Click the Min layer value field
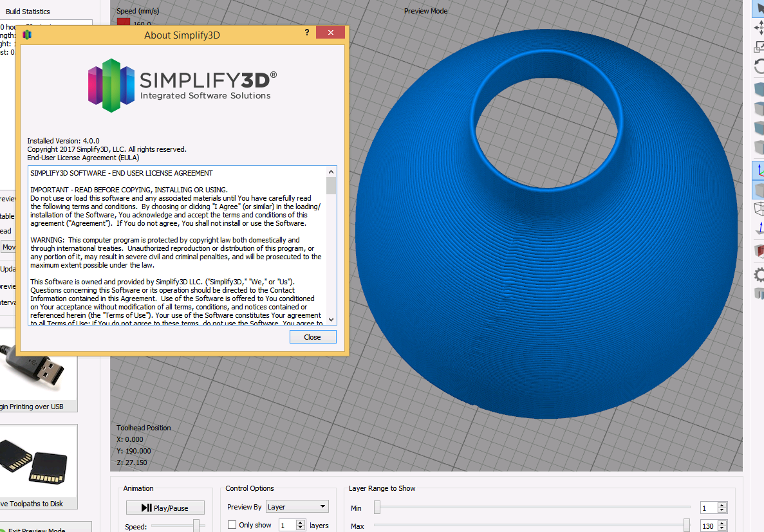Viewport: 764px width, 532px height. pyautogui.click(x=709, y=508)
